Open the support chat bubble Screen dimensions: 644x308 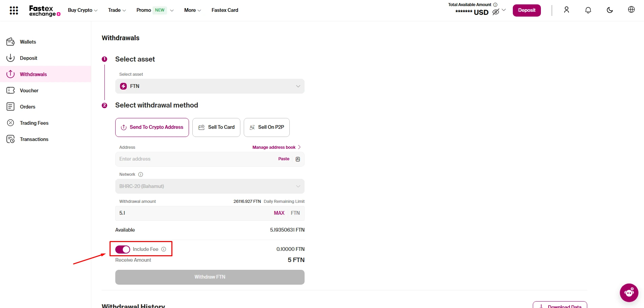[629, 293]
